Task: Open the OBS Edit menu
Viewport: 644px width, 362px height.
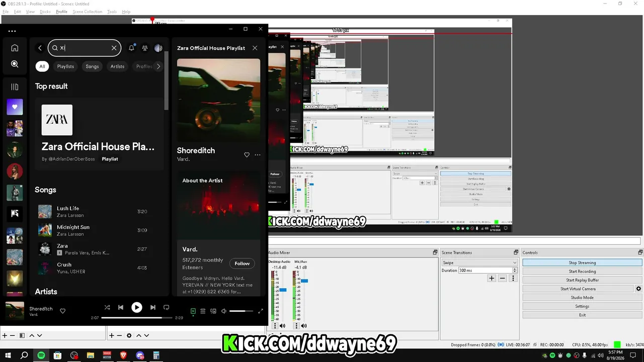Action: point(18,12)
